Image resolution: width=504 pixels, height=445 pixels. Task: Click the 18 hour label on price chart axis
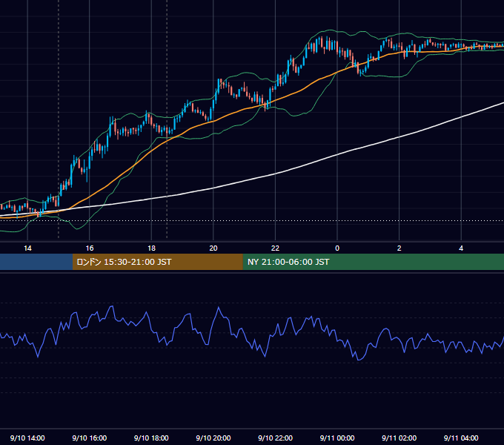pos(151,248)
